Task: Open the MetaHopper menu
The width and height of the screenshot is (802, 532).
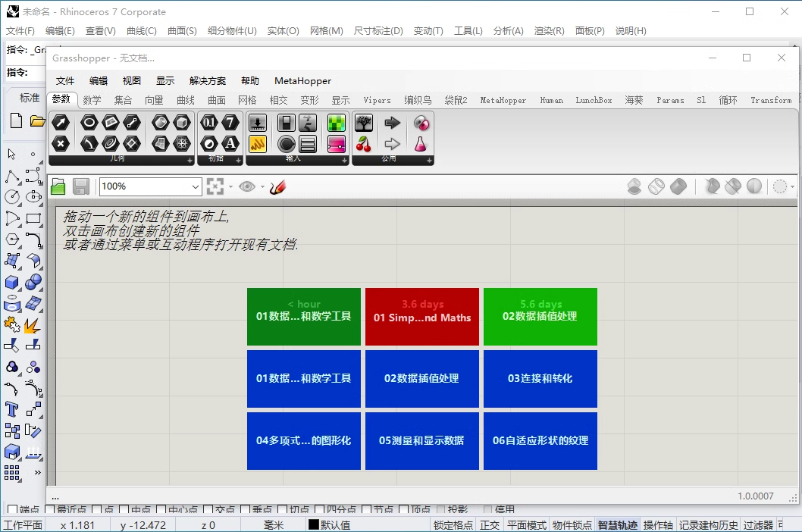Action: coord(302,81)
